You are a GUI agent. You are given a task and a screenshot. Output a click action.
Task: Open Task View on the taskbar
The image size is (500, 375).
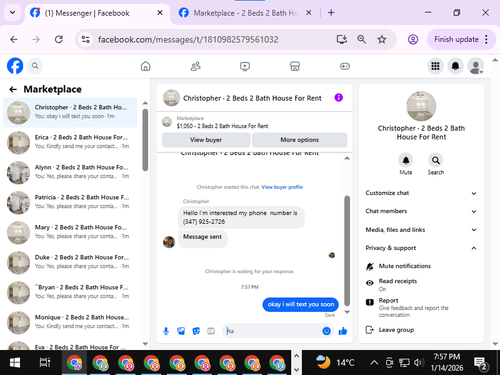[x=45, y=363]
